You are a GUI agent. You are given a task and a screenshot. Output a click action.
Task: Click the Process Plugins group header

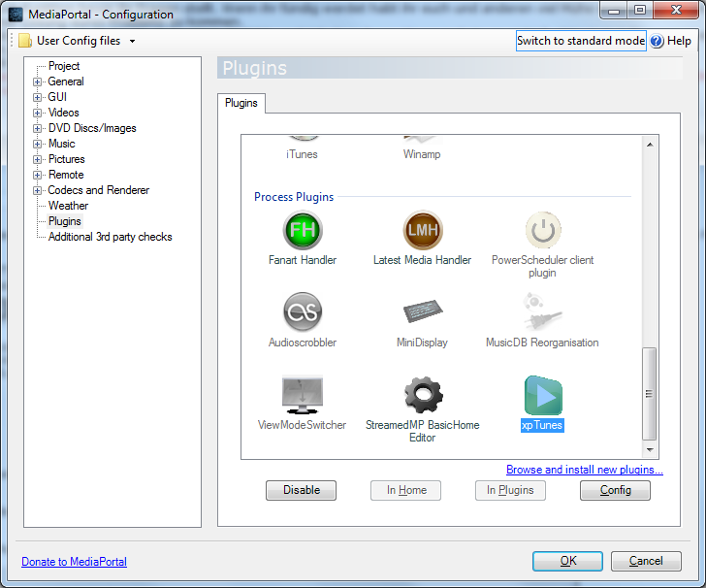(x=294, y=197)
